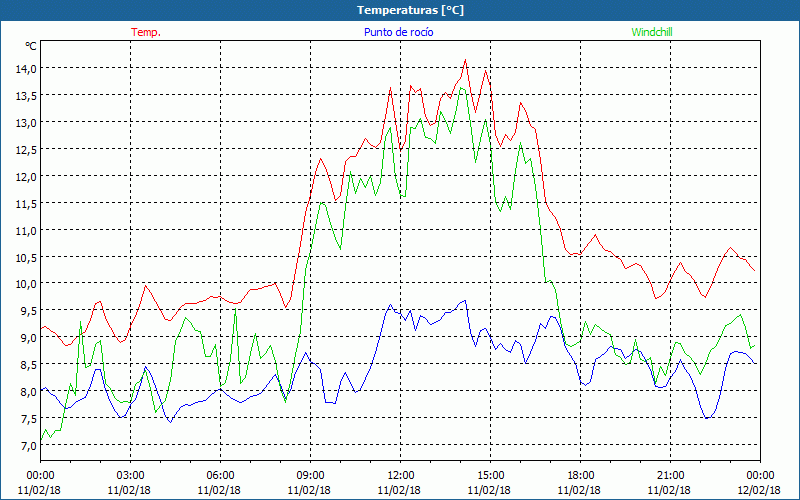Click the 9,5 y-axis value
The height and width of the screenshot is (500, 800).
pos(28,311)
